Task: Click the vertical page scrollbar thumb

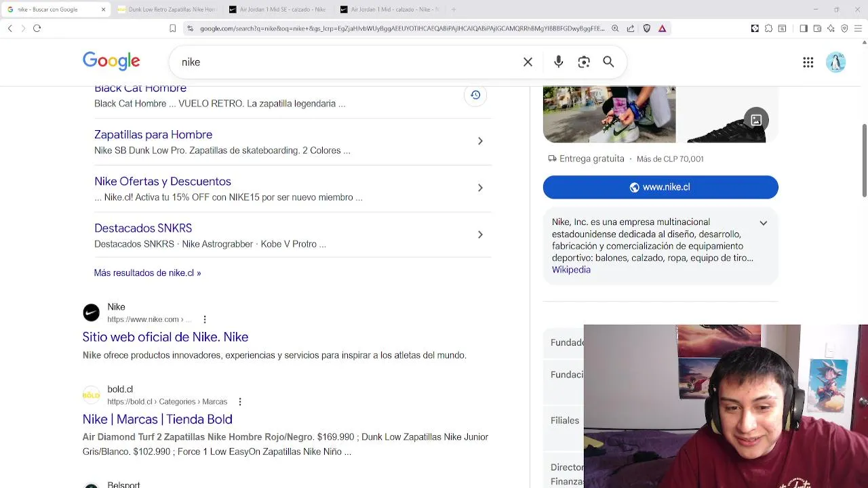Action: (864, 161)
